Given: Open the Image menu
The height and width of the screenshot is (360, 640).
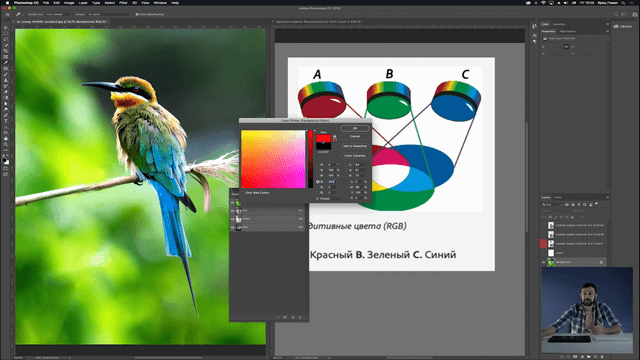Looking at the screenshot, I should pos(69,2).
